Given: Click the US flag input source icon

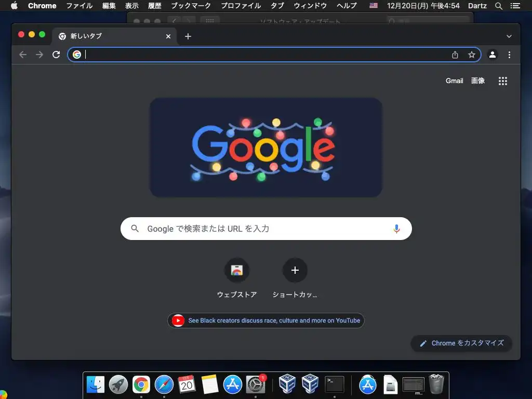Looking at the screenshot, I should [x=374, y=6].
